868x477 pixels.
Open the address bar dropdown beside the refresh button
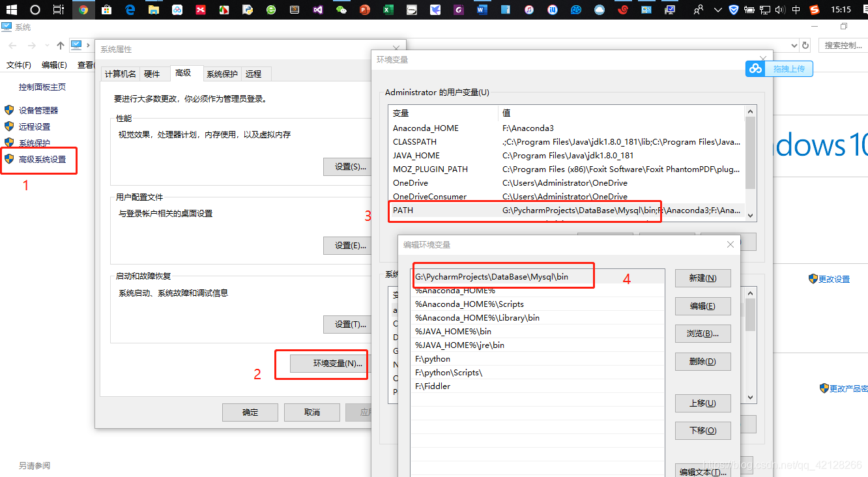(x=794, y=46)
